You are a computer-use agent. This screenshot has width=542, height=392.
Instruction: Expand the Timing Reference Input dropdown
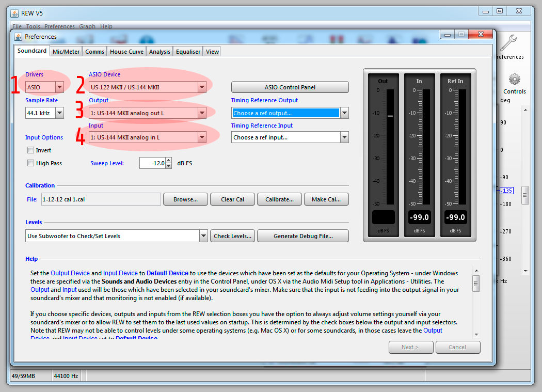[344, 137]
